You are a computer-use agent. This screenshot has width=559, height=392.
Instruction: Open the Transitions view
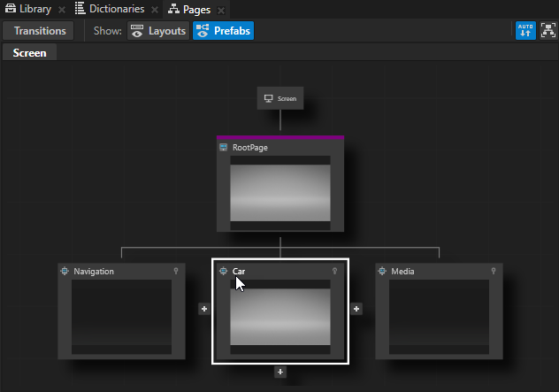pyautogui.click(x=40, y=31)
